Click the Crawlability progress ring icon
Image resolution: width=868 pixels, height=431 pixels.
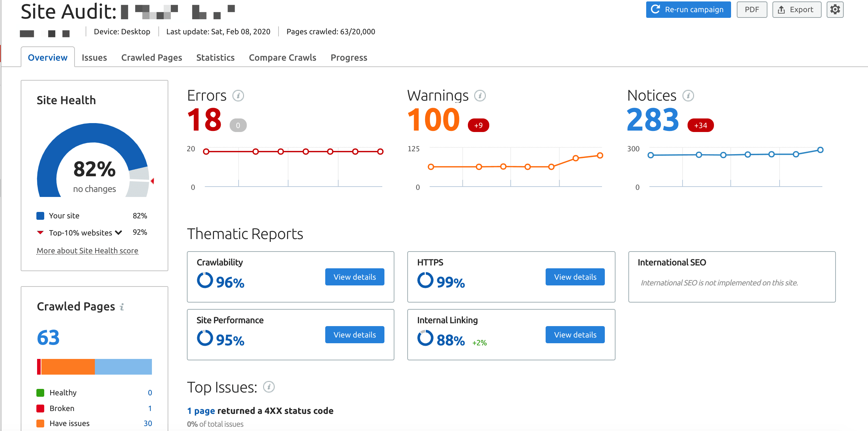(205, 280)
